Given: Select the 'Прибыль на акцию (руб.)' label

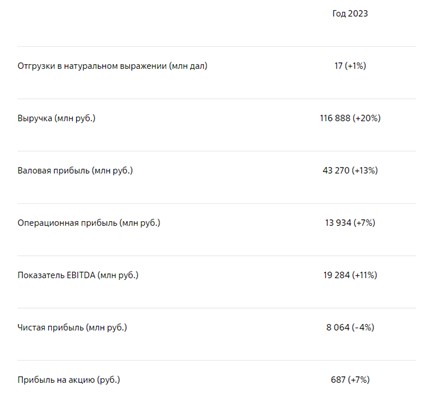Looking at the screenshot, I should click(x=69, y=380).
